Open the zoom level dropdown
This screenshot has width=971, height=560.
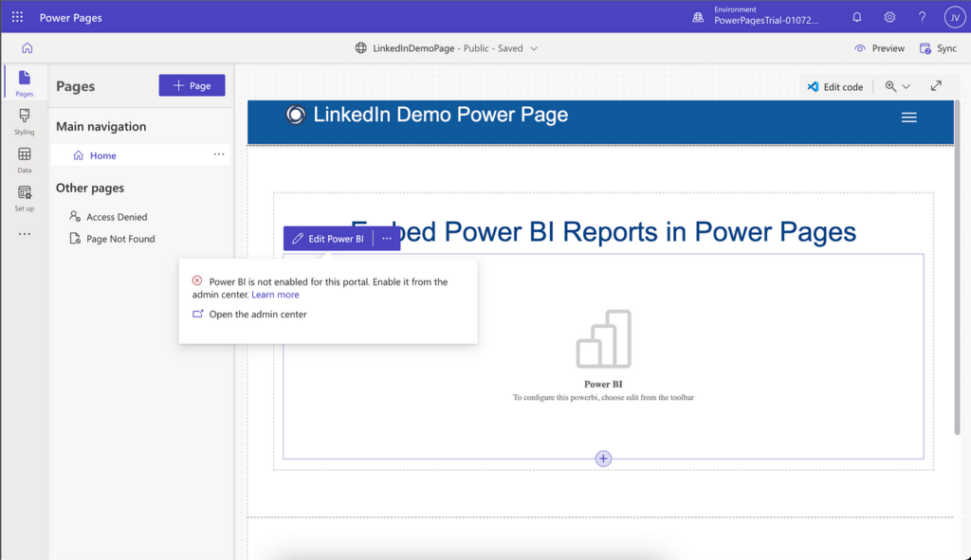[897, 86]
